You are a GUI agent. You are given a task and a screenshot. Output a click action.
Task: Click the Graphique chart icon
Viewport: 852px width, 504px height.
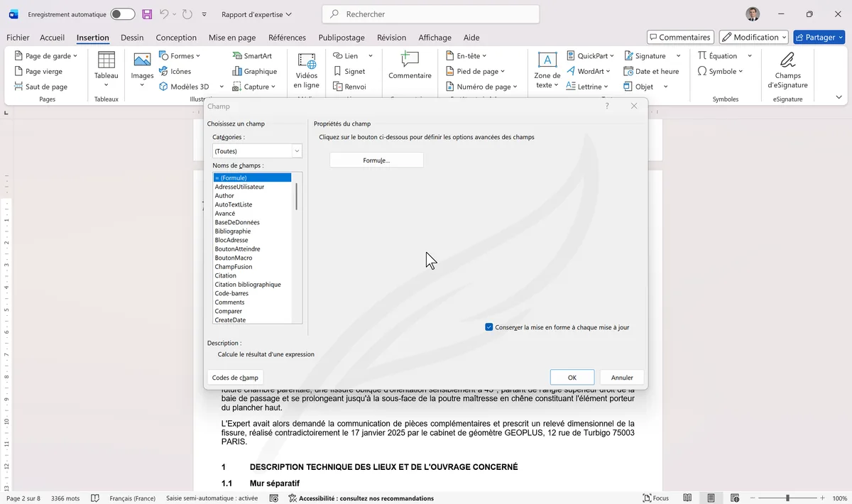255,71
